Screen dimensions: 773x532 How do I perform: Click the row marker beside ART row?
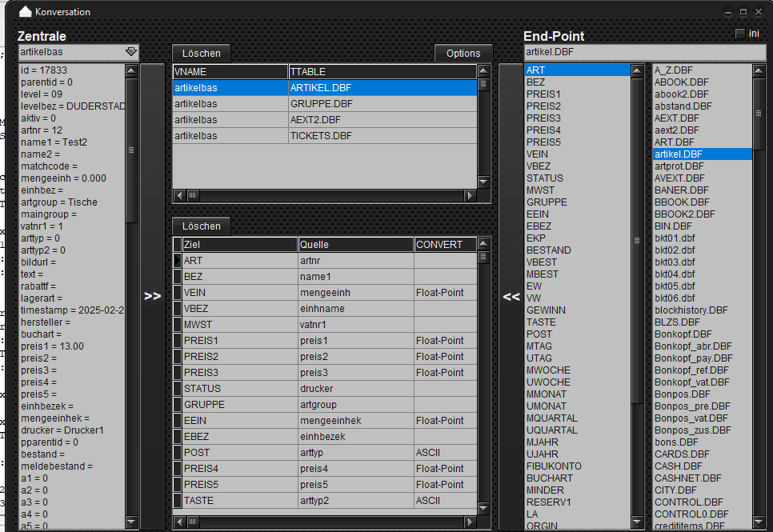pyautogui.click(x=178, y=261)
